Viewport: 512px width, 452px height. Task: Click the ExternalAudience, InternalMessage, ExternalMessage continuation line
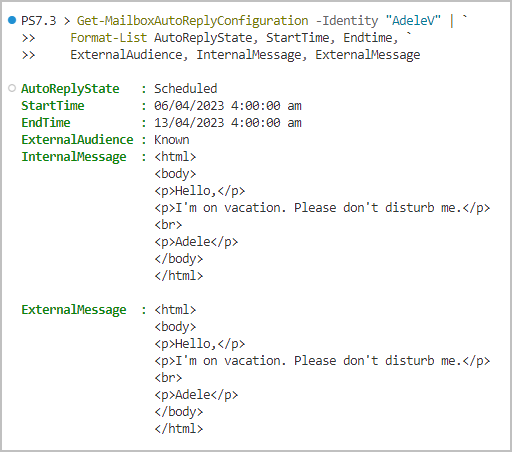pos(245,55)
